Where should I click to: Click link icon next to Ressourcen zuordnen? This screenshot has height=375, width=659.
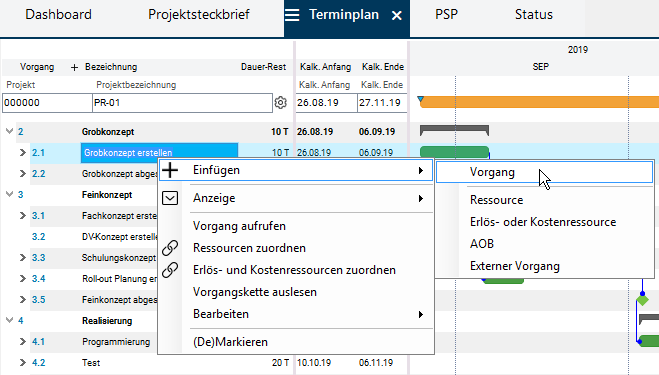[x=170, y=248]
